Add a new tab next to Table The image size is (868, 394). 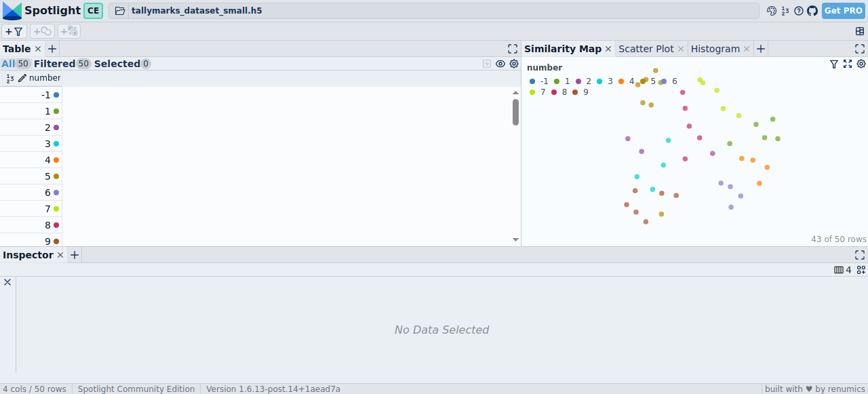52,49
